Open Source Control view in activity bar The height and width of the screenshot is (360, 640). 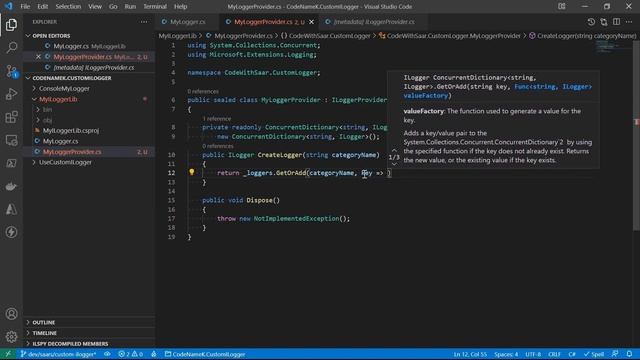[11, 71]
